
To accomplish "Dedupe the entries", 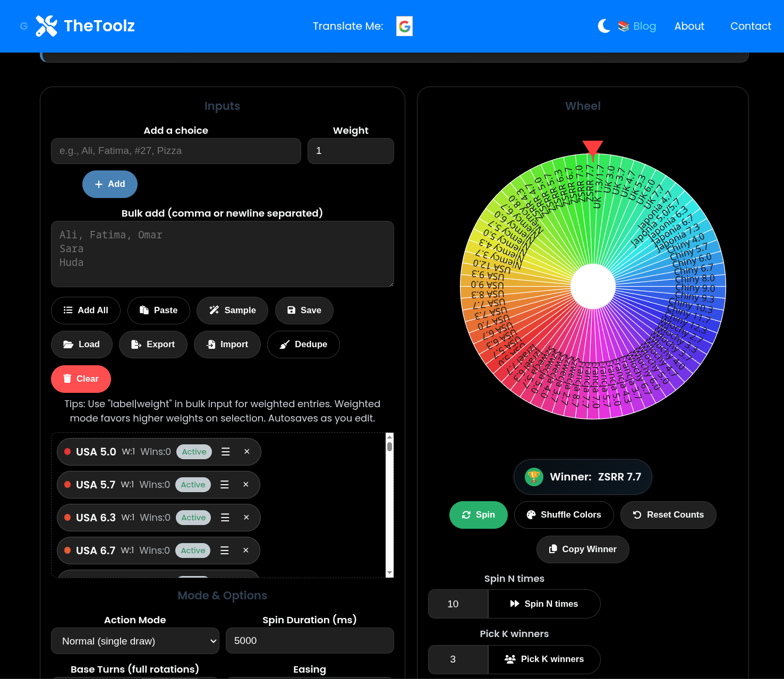I will pyautogui.click(x=303, y=345).
